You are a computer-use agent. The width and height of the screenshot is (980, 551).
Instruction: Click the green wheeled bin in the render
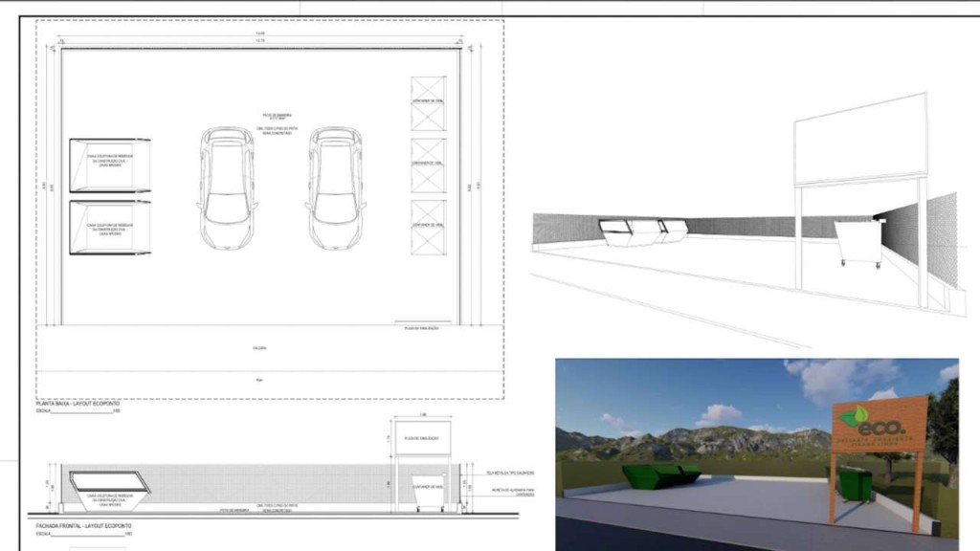click(855, 483)
